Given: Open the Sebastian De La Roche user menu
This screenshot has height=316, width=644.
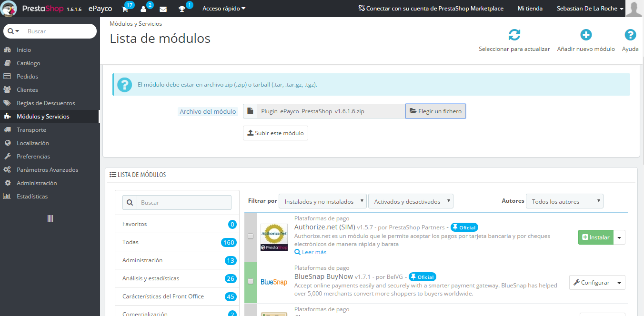Looking at the screenshot, I should tap(590, 9).
